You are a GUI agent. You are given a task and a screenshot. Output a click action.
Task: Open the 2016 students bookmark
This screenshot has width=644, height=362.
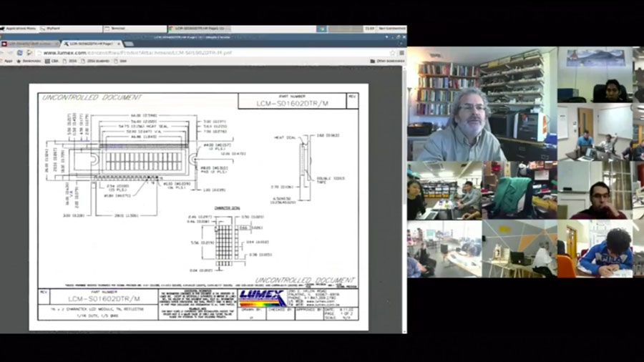pyautogui.click(x=95, y=61)
